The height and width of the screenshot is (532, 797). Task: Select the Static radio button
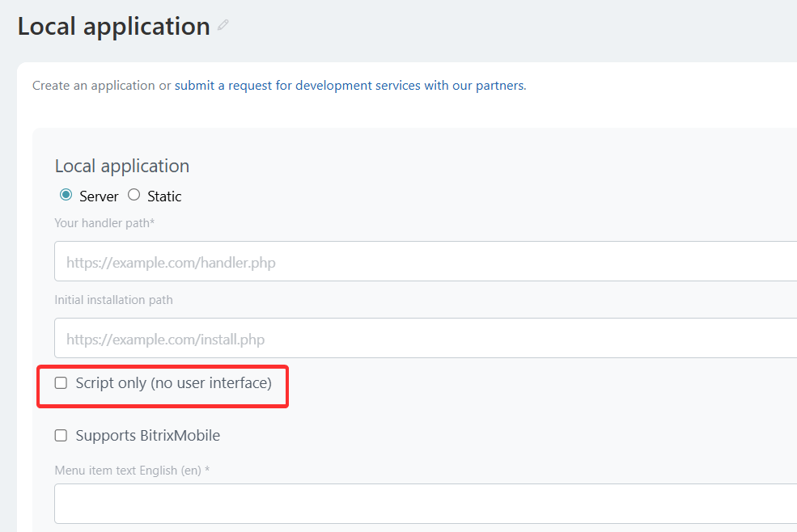pyautogui.click(x=134, y=195)
